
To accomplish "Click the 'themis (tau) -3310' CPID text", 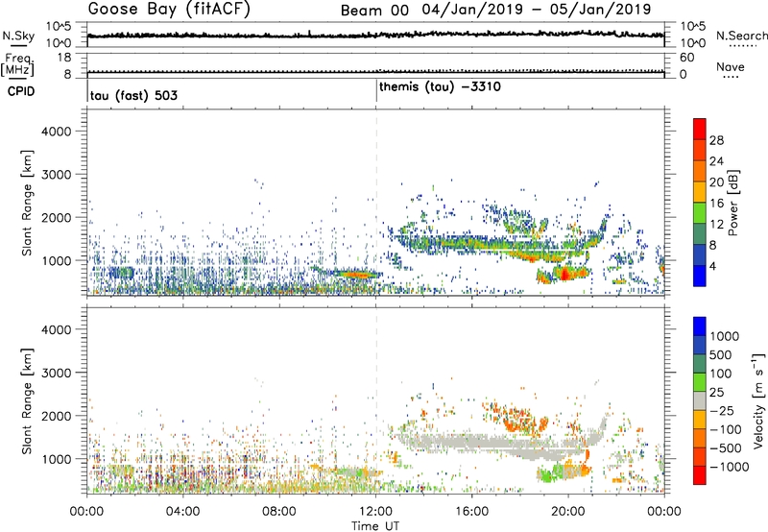I will [x=440, y=87].
